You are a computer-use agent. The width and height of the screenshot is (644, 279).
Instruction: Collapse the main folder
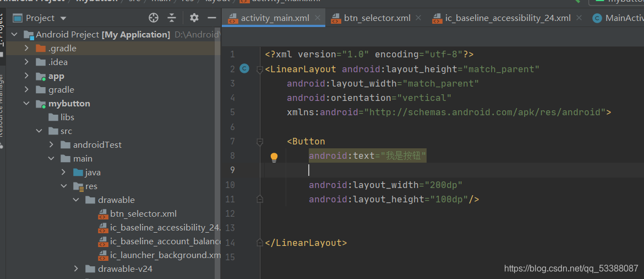[x=51, y=158]
